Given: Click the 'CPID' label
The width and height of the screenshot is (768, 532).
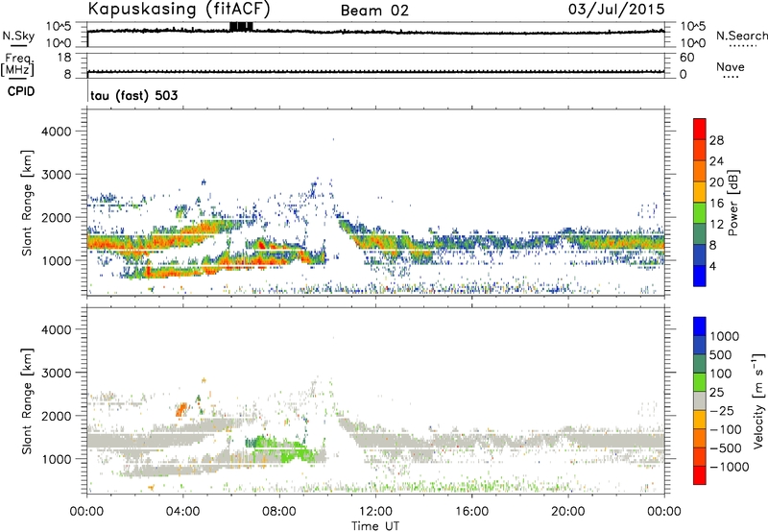Looking at the screenshot, I should 21,91.
